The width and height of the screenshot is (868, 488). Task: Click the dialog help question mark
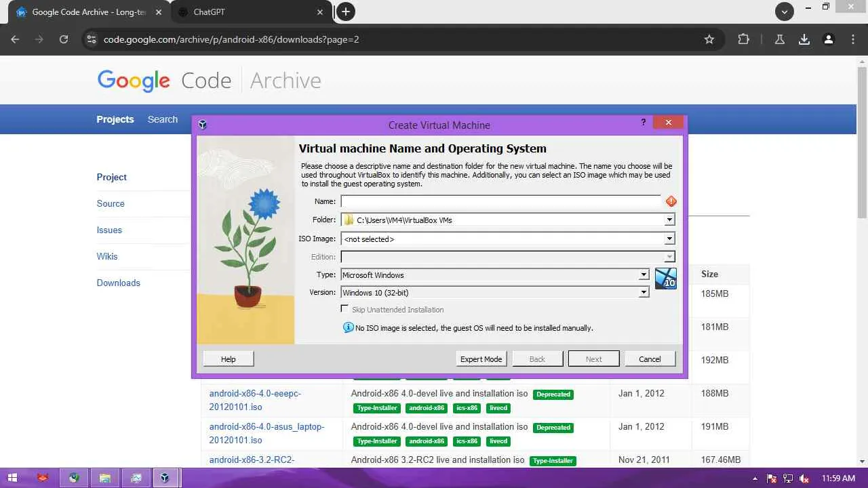[644, 123]
